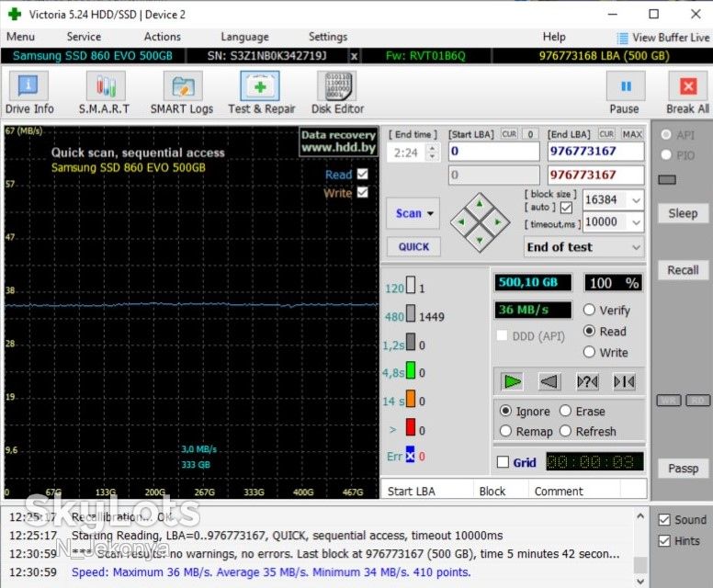Select the Remap radio option
This screenshot has width=713, height=588.
point(505,431)
